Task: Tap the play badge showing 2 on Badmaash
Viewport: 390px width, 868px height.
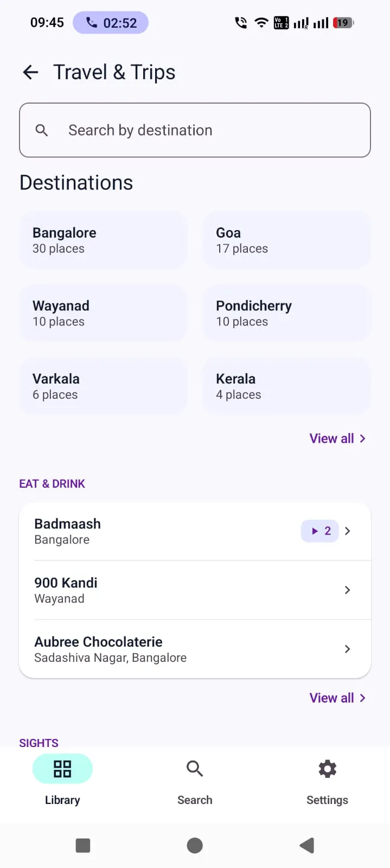Action: coord(320,531)
